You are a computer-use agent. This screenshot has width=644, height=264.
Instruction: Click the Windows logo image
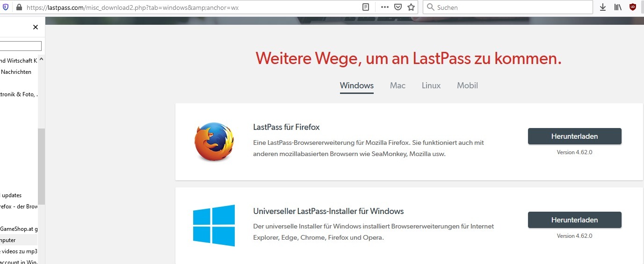tap(214, 225)
